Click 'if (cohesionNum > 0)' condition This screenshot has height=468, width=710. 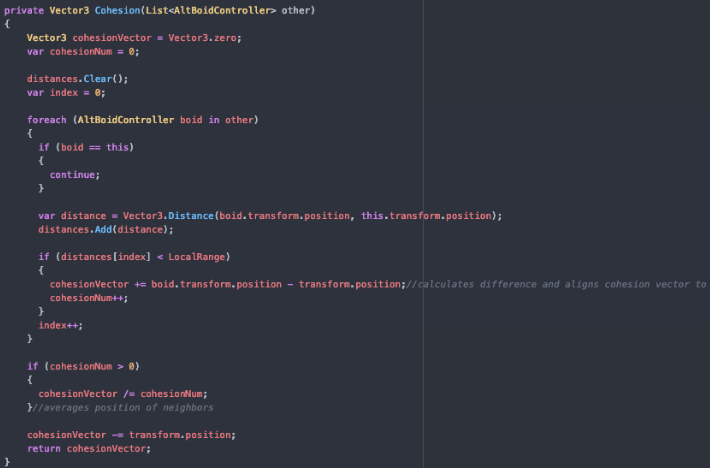pyautogui.click(x=83, y=366)
